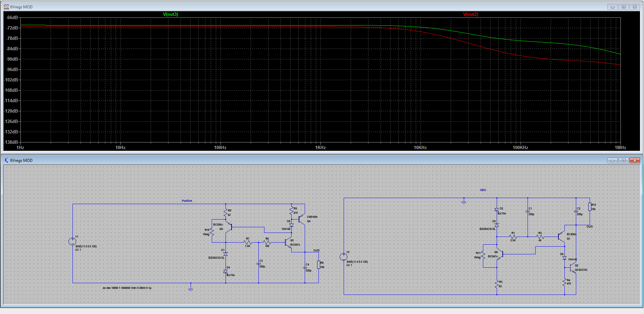Select transistor Q3 BC847A symbol
This screenshot has height=314, width=644.
coord(288,242)
